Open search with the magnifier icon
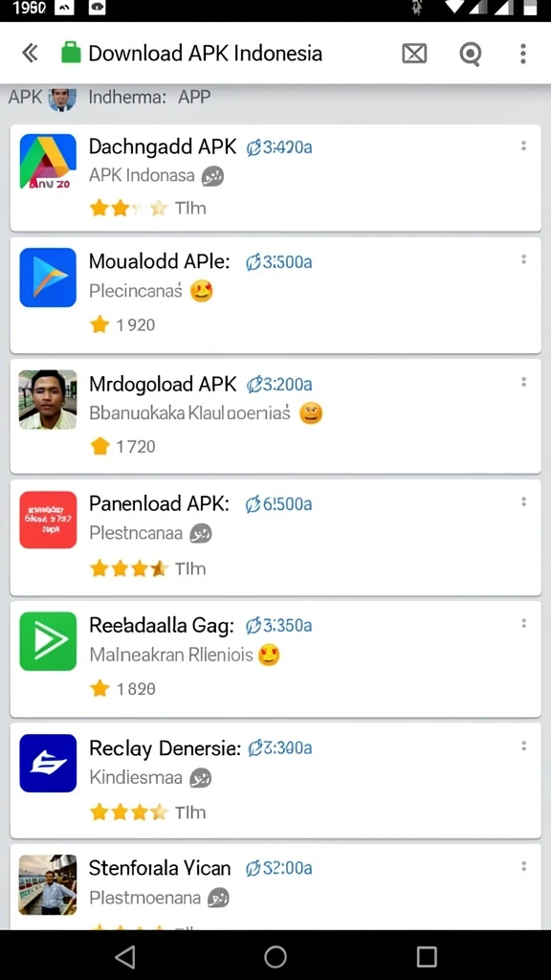Viewport: 551px width, 980px height. pos(471,55)
